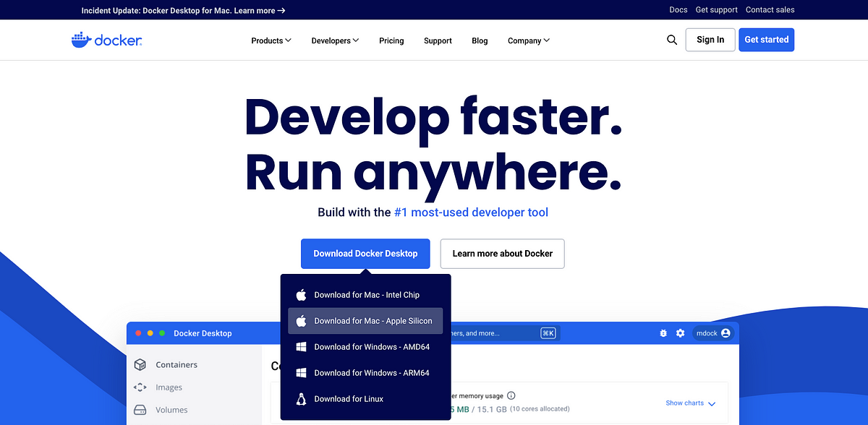Open the Contact sales link
This screenshot has height=425, width=868.
point(770,10)
